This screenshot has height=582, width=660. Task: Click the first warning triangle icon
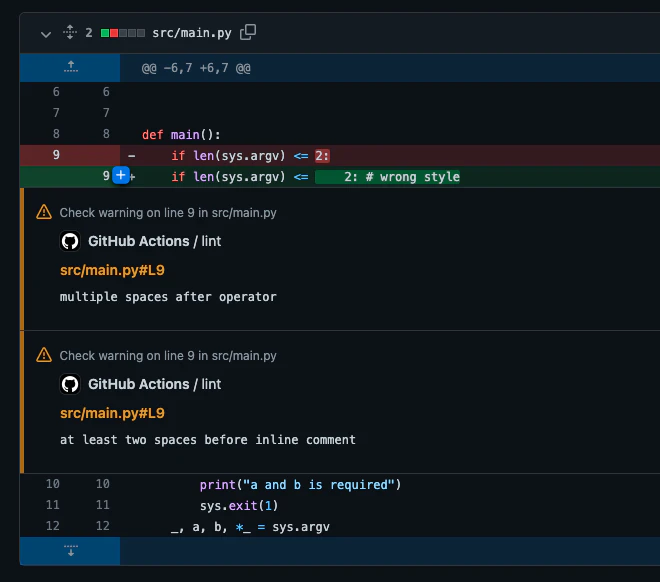tap(44, 212)
